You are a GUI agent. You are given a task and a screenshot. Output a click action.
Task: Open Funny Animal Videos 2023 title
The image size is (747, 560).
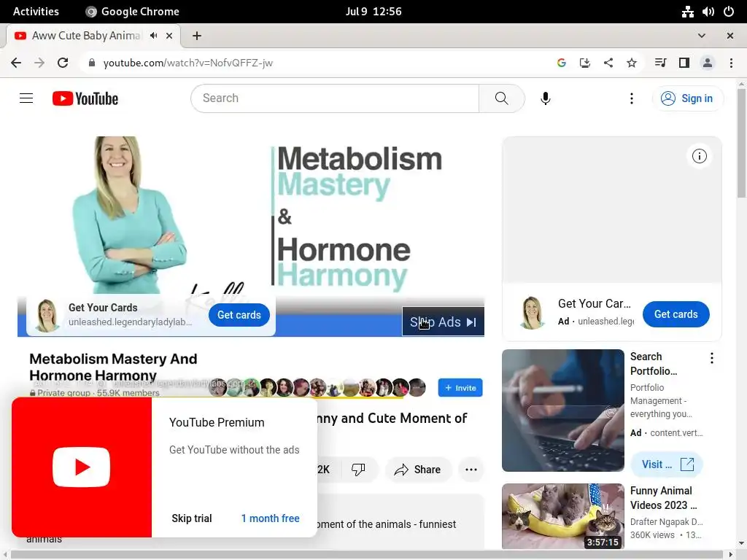664,497
